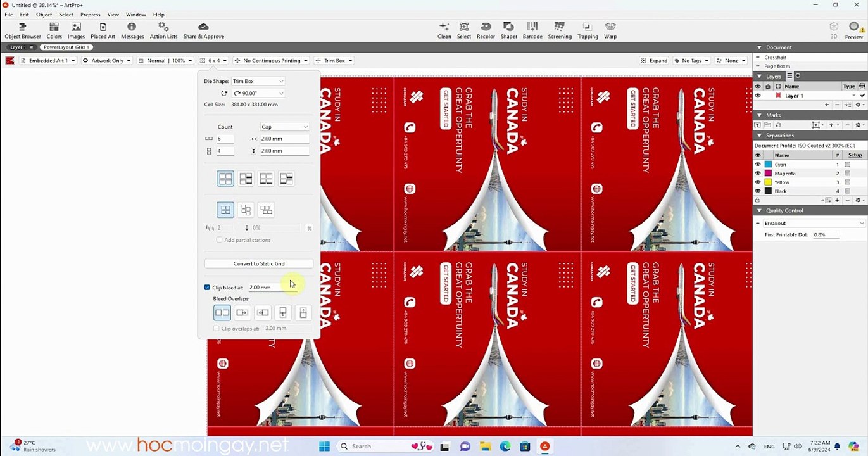Image resolution: width=868 pixels, height=456 pixels.
Task: Open the 3D view icon
Action: pos(834,30)
